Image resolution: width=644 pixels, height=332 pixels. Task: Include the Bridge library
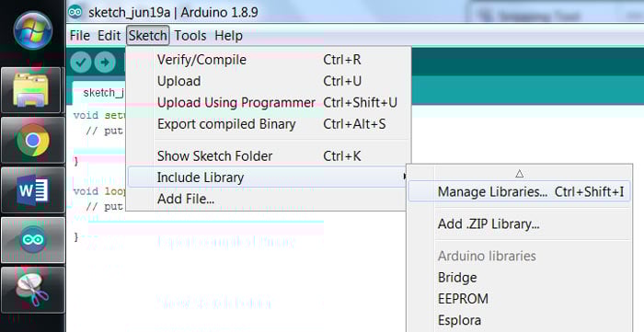[519, 278]
